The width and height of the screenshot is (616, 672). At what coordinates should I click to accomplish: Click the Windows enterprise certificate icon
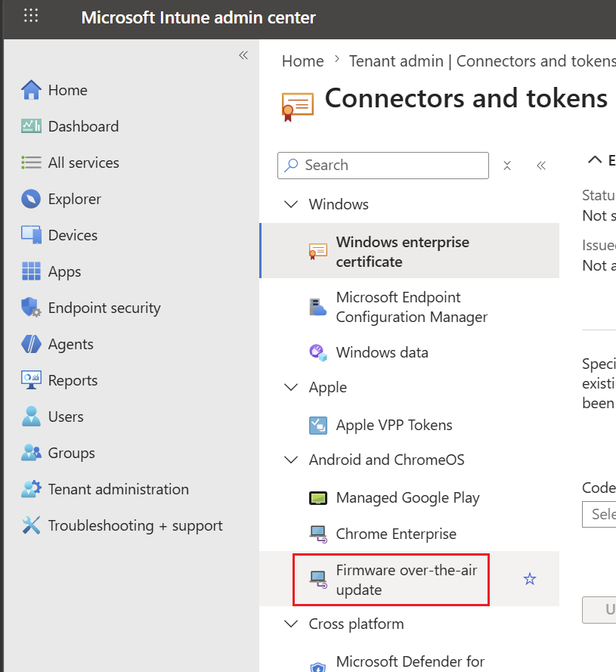pyautogui.click(x=318, y=252)
